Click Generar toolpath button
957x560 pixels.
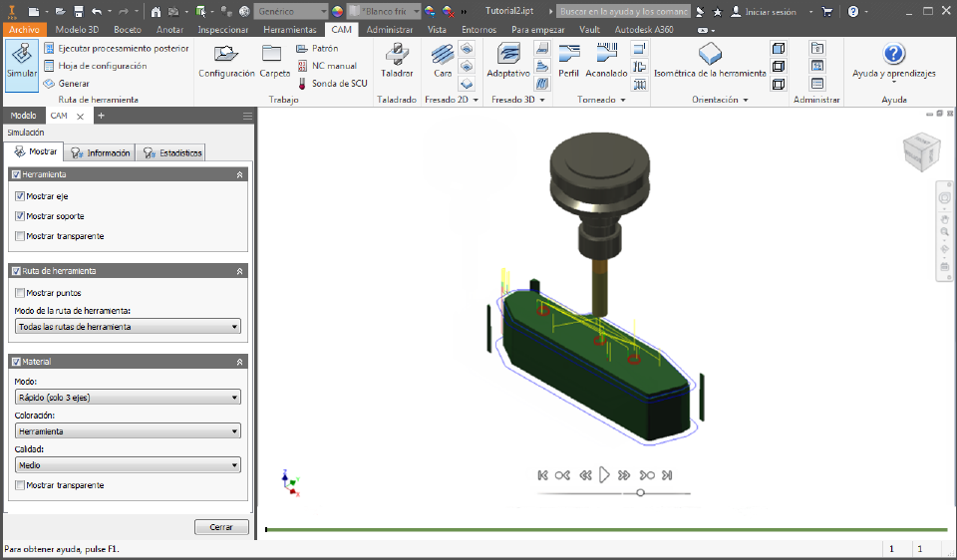(x=67, y=83)
